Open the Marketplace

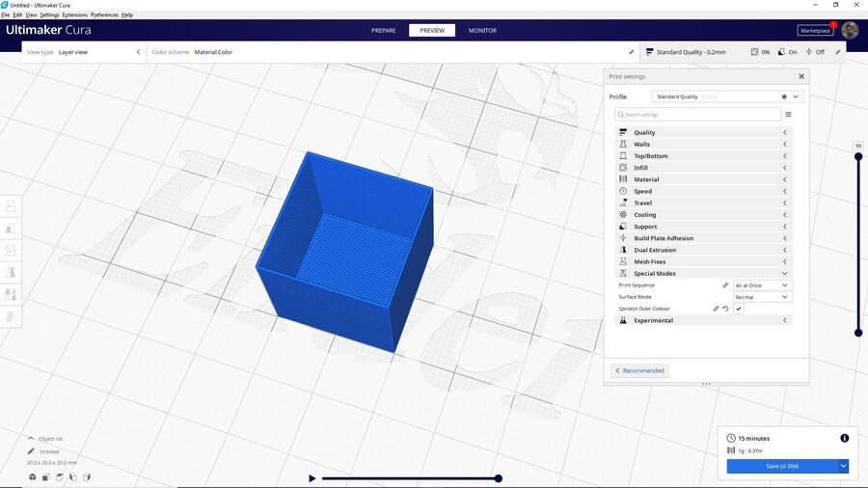(x=815, y=31)
